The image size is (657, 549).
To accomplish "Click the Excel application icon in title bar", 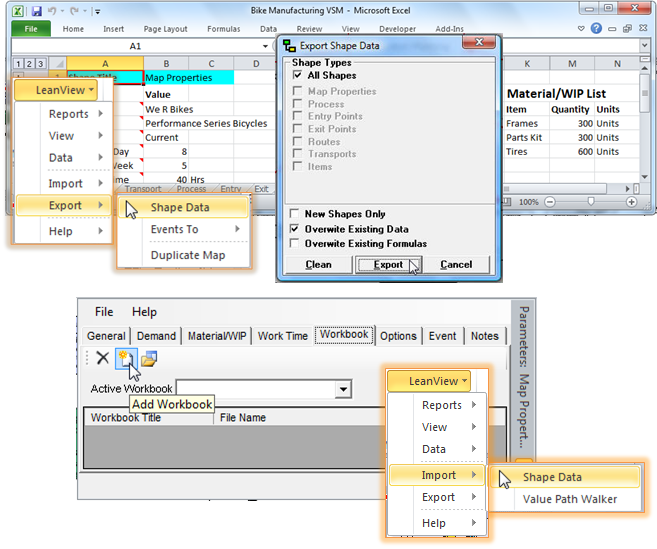I will point(18,11).
